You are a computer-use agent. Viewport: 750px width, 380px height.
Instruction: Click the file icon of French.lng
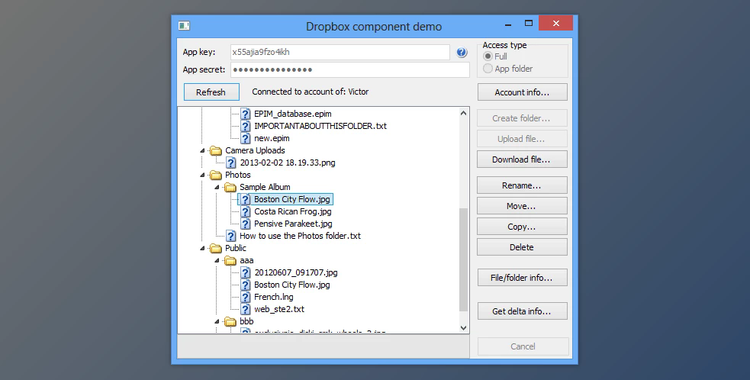245,297
